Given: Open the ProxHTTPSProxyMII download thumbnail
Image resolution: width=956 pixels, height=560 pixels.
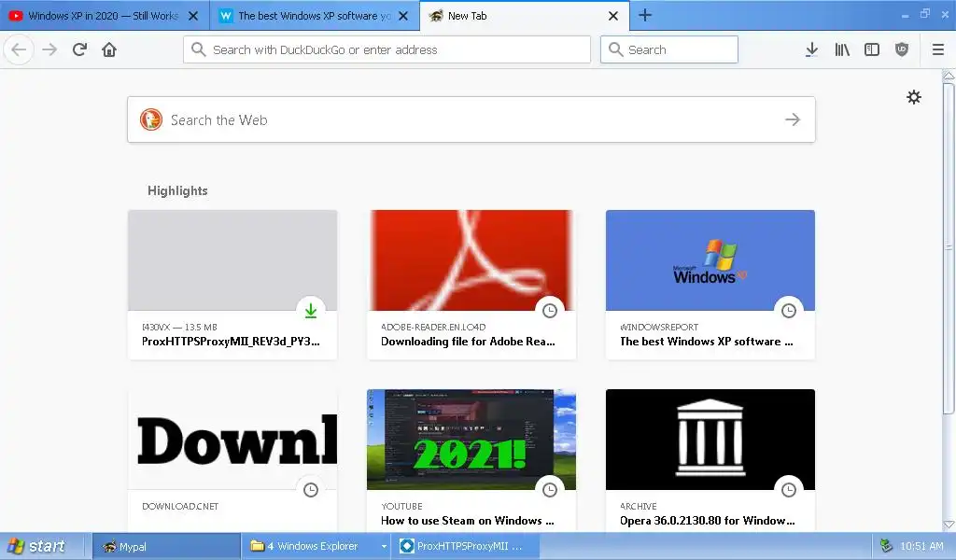Looking at the screenshot, I should click(232, 260).
